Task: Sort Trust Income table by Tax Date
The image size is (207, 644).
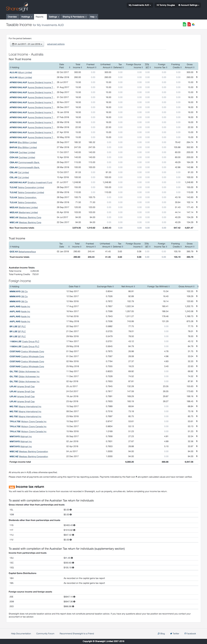Action: click(x=64, y=245)
